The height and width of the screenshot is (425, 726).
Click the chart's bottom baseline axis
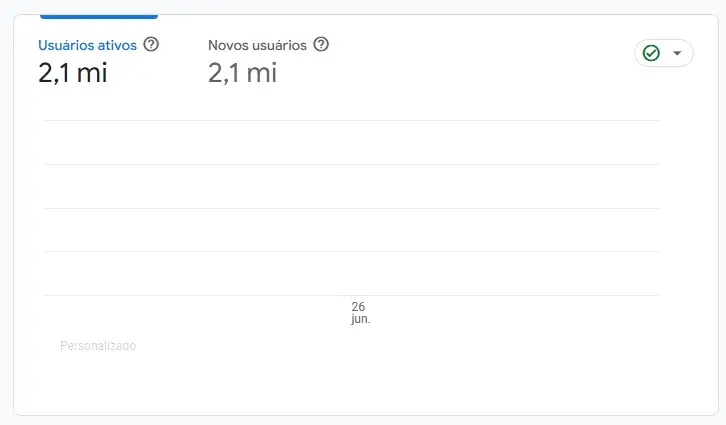pos(351,295)
